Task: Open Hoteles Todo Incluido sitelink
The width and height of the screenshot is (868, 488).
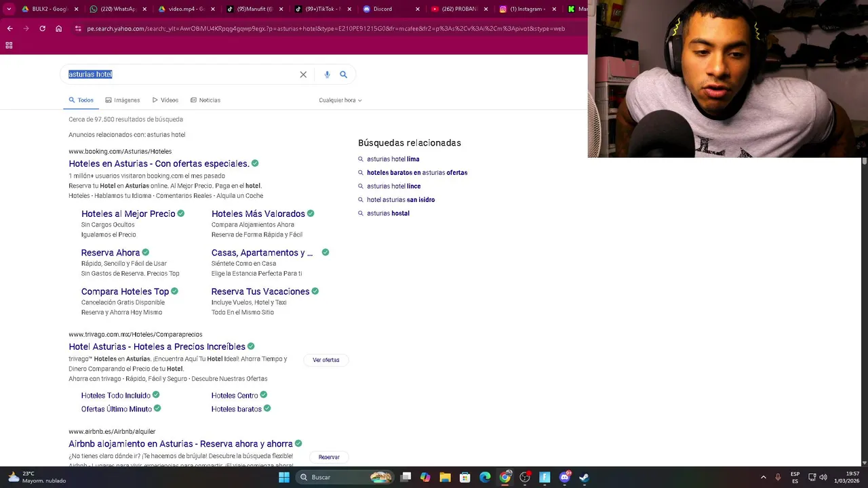Action: 116,395
